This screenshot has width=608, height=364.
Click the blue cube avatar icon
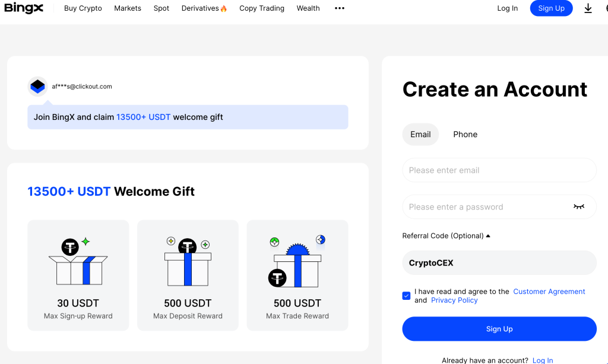(x=37, y=87)
